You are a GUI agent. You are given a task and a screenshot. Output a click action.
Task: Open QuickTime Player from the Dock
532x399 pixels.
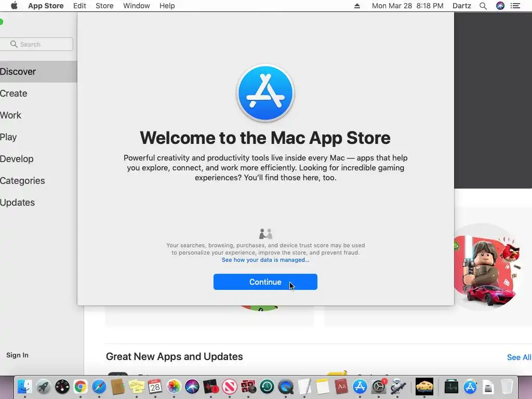coord(286,387)
